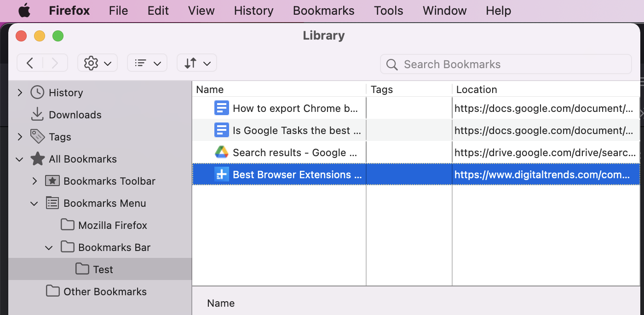Viewport: 644px width, 315px height.
Task: Select All Bookmarks in the sidebar
Action: coord(83,159)
